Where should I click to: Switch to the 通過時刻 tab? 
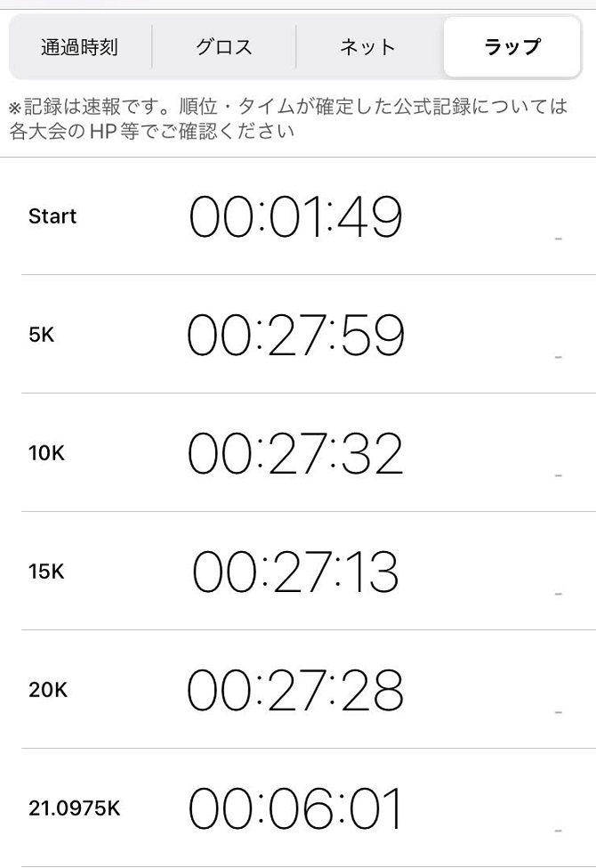click(79, 47)
